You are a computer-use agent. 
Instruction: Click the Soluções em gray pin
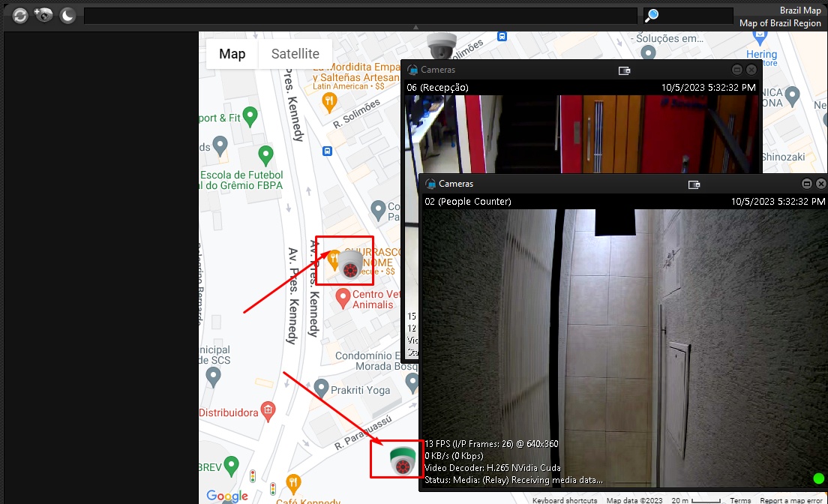point(648,53)
